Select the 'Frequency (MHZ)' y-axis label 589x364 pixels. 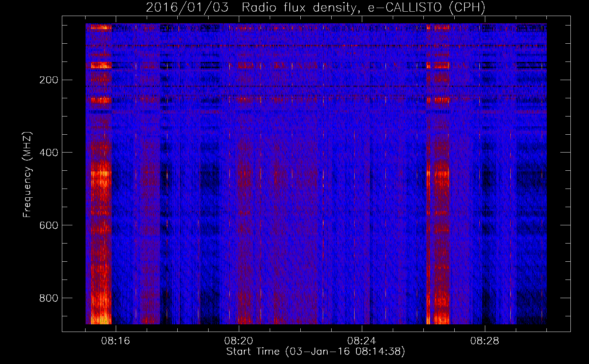27,175
